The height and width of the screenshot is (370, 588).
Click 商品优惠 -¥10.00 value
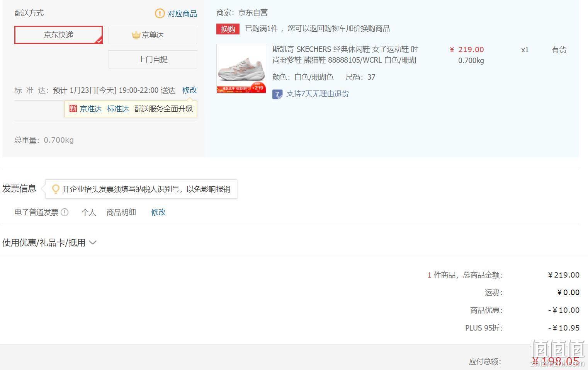(x=564, y=310)
